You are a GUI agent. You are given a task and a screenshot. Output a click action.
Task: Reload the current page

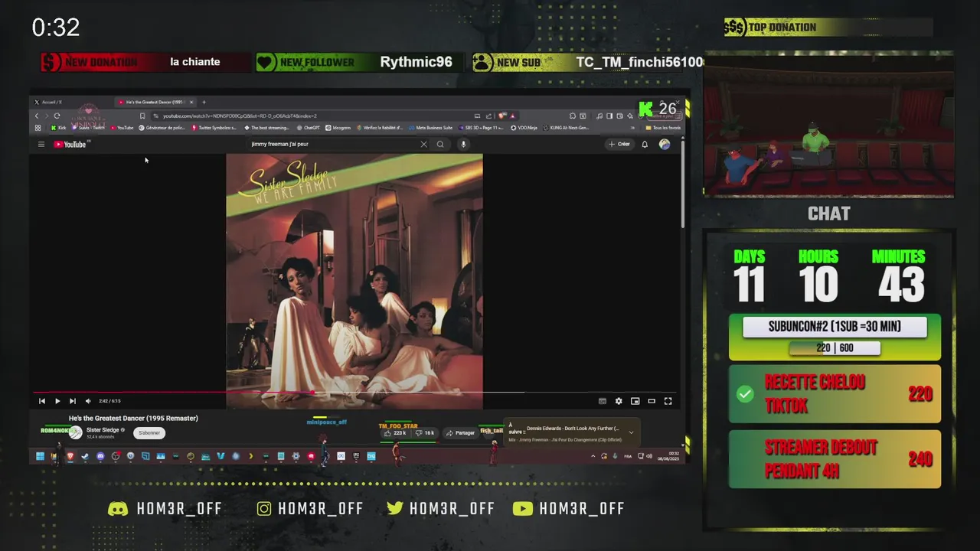coord(57,116)
